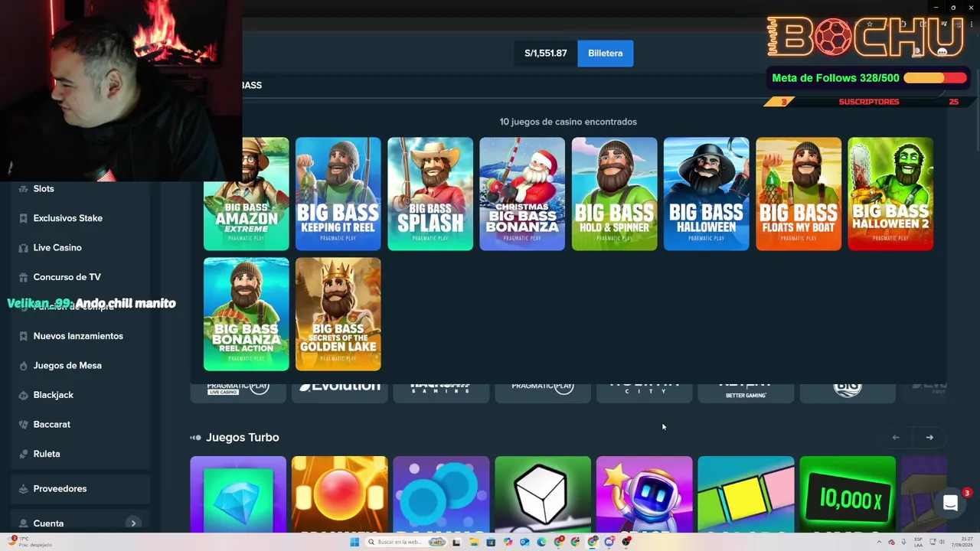The image size is (980, 551).
Task: Go to previous Juegos Turbo page
Action: coord(896,438)
